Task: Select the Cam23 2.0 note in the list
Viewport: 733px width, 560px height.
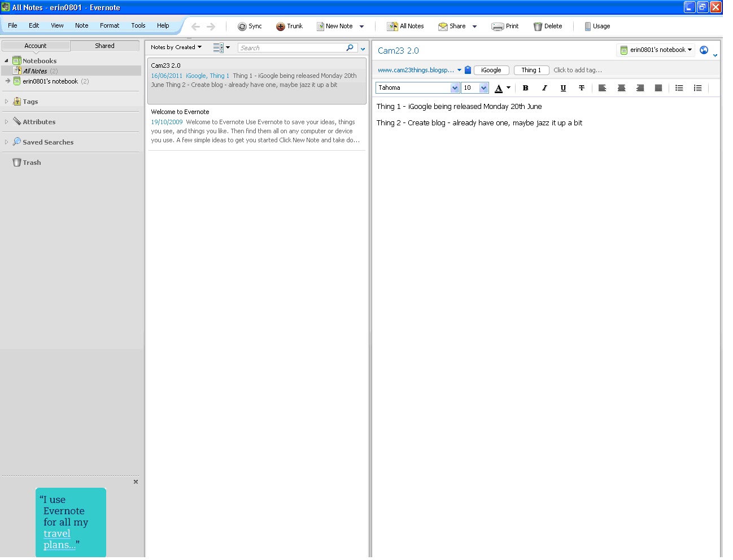Action: click(x=257, y=81)
